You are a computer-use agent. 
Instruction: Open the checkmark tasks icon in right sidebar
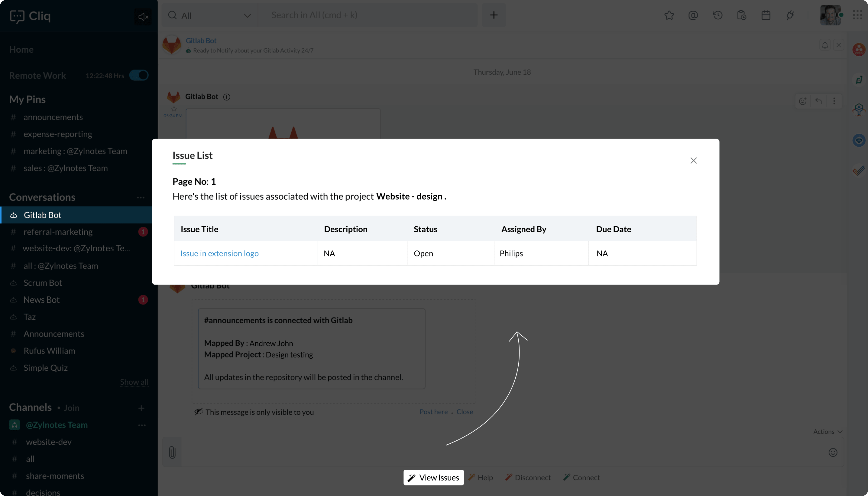858,171
